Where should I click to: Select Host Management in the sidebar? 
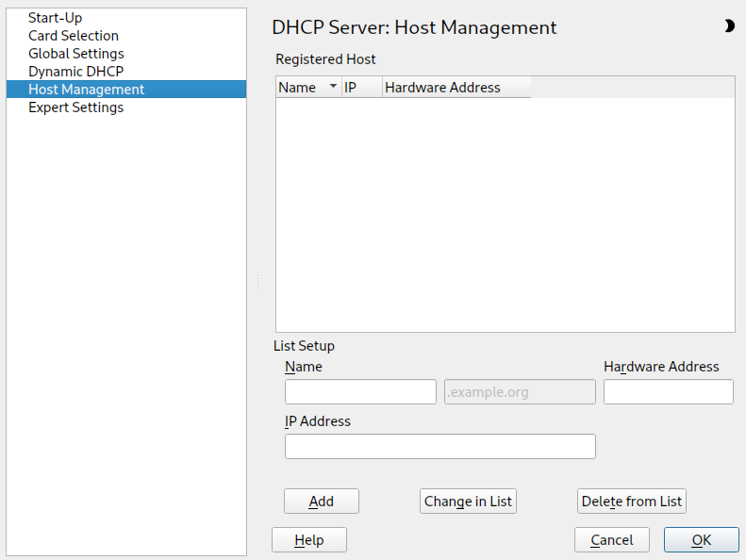87,90
